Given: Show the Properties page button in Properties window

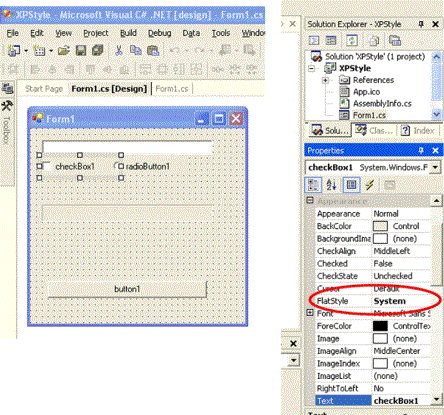Looking at the screenshot, I should tap(351, 185).
